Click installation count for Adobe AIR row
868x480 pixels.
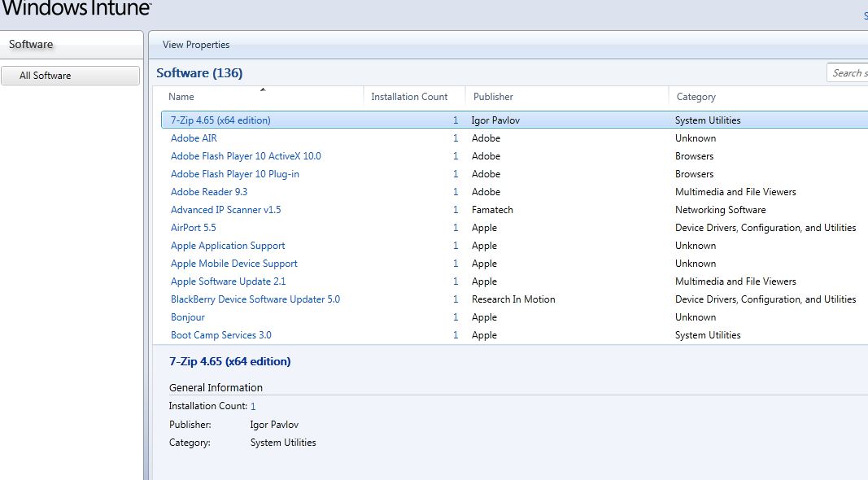(456, 138)
